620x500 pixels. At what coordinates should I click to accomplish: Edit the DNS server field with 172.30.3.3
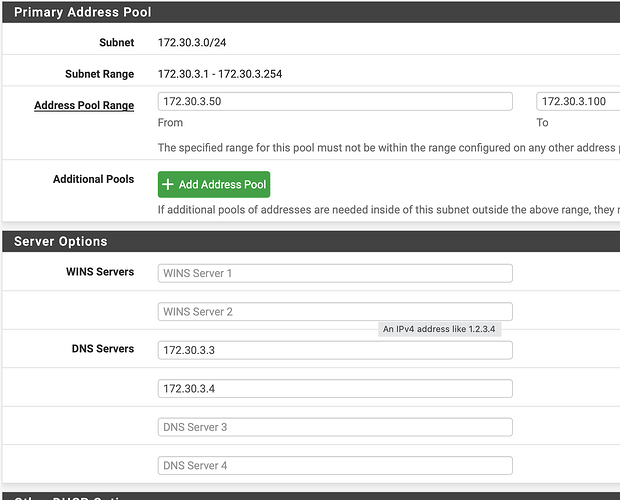335,350
